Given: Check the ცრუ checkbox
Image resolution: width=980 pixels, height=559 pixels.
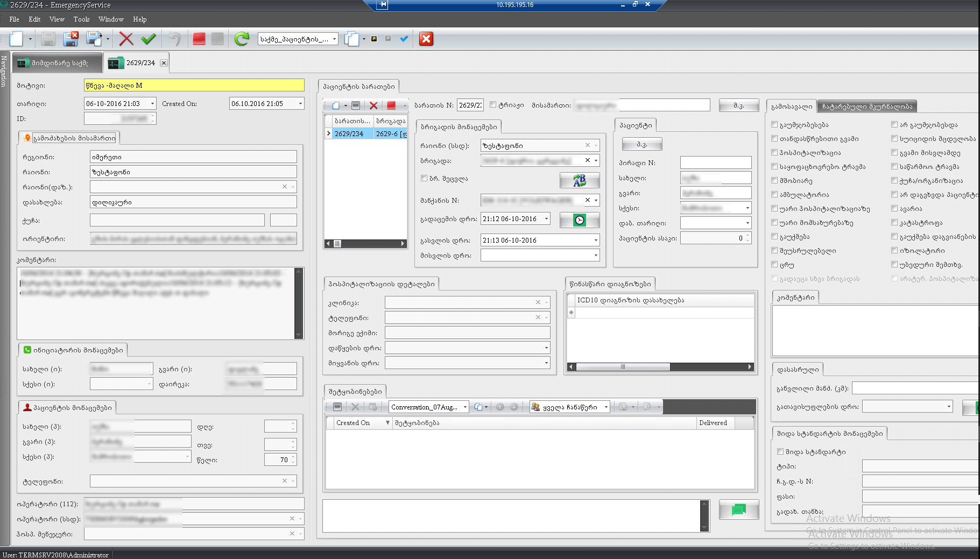Looking at the screenshot, I should pyautogui.click(x=774, y=264).
